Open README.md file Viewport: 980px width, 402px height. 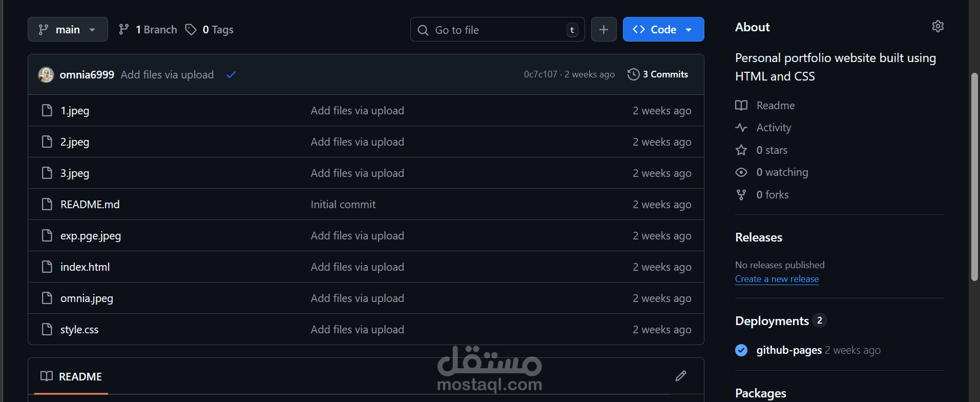click(90, 205)
